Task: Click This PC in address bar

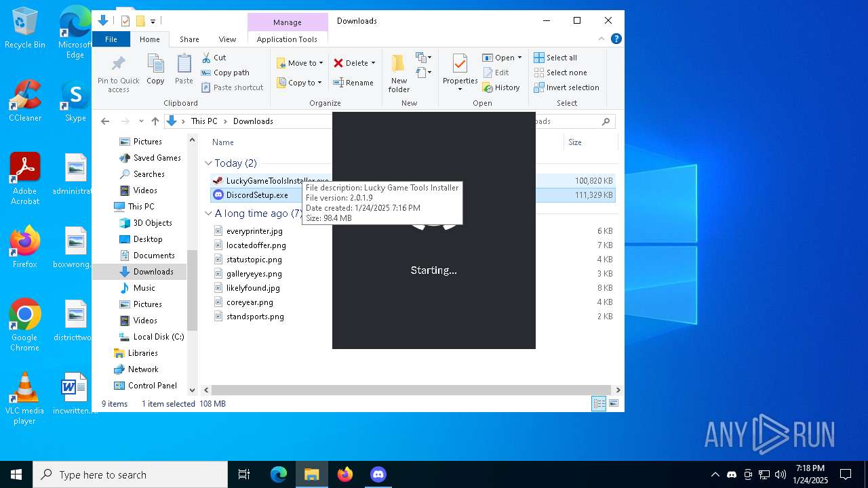Action: pyautogui.click(x=204, y=121)
